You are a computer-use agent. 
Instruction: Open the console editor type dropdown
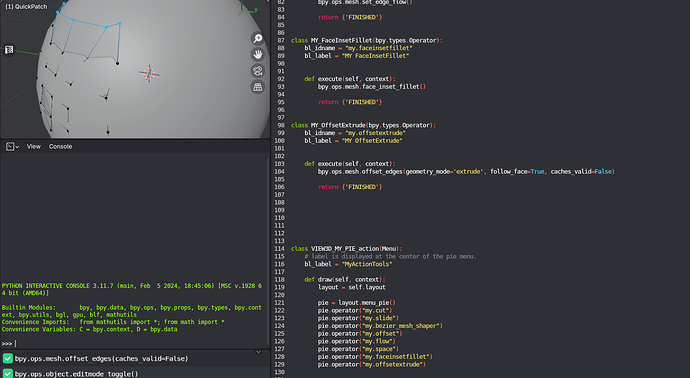point(12,147)
